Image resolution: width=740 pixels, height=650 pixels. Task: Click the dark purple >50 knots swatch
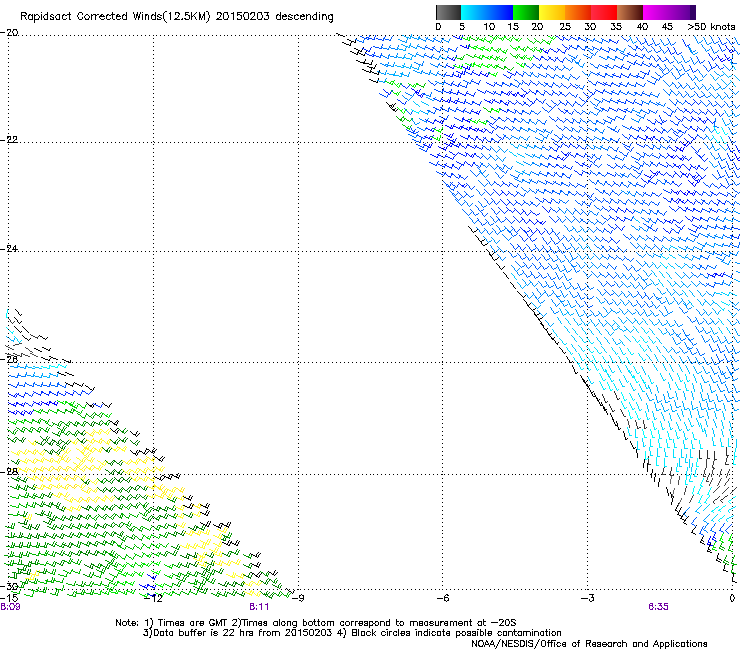(692, 12)
